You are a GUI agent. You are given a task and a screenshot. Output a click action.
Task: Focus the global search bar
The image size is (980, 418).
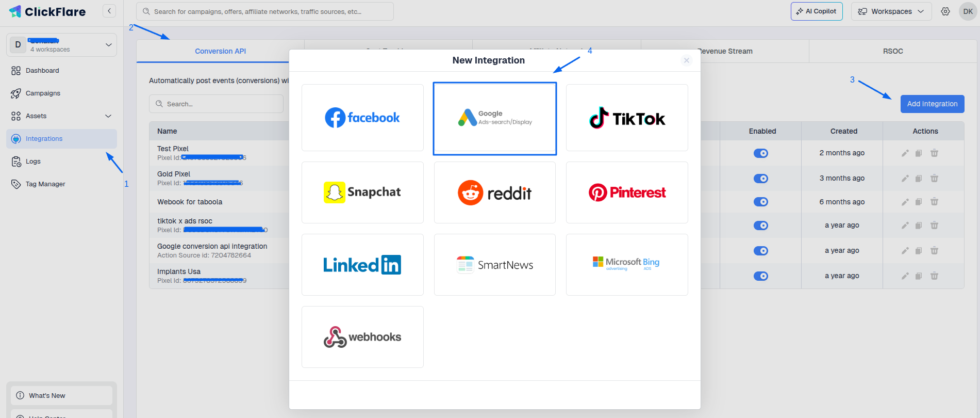(265, 11)
